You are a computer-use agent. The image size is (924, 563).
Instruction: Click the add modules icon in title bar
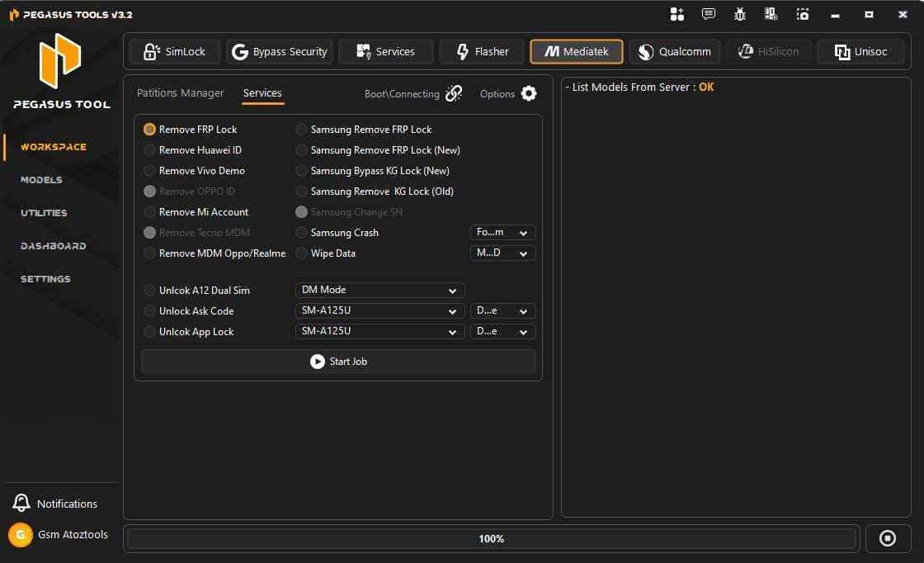point(676,14)
